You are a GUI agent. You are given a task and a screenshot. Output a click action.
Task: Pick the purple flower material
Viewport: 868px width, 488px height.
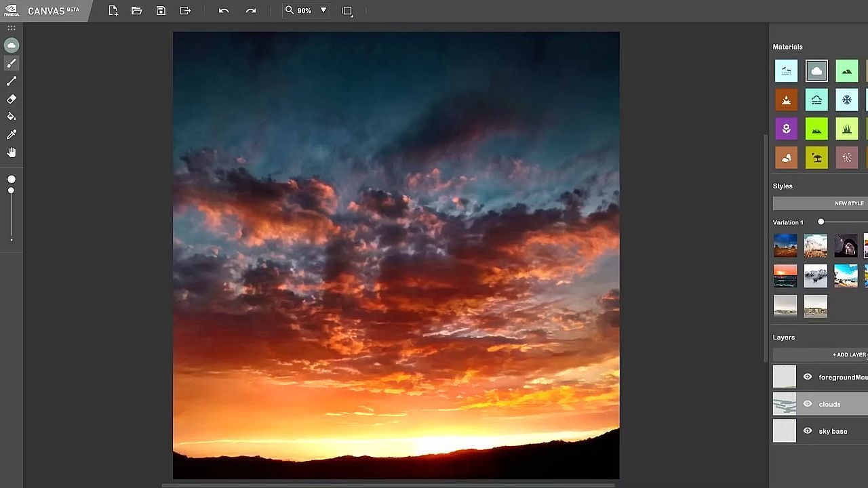(x=787, y=129)
